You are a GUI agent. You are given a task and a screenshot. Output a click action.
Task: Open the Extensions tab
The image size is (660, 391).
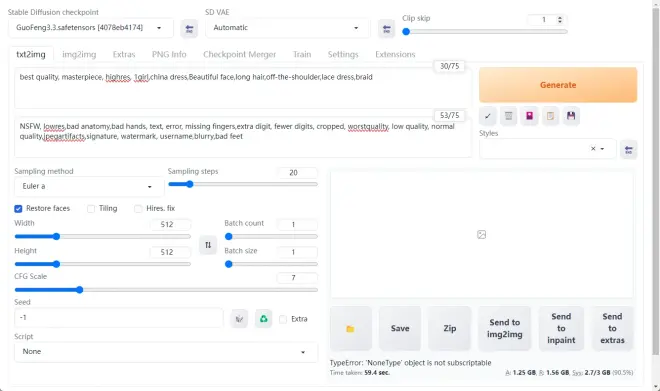[395, 54]
